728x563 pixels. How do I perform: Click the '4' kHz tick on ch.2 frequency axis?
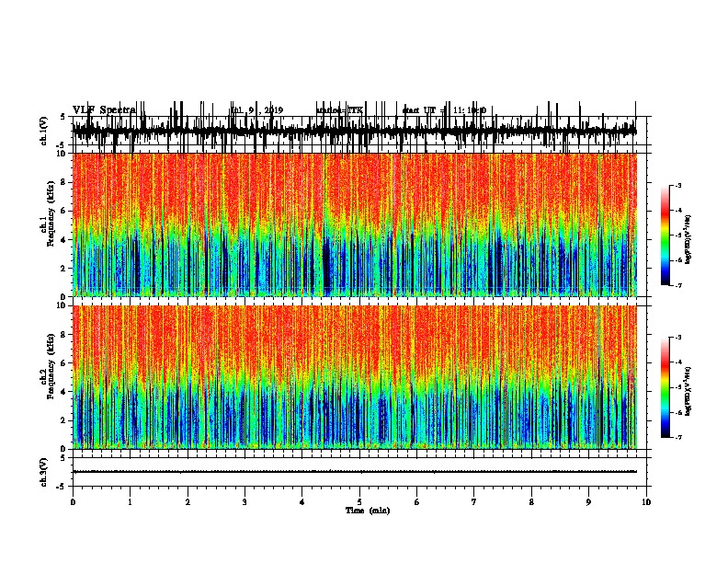pos(63,392)
